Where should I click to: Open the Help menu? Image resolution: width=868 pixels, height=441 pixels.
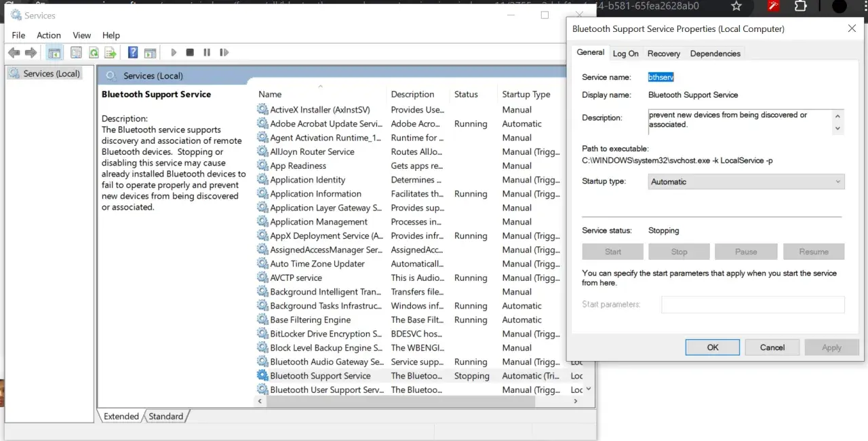[111, 35]
